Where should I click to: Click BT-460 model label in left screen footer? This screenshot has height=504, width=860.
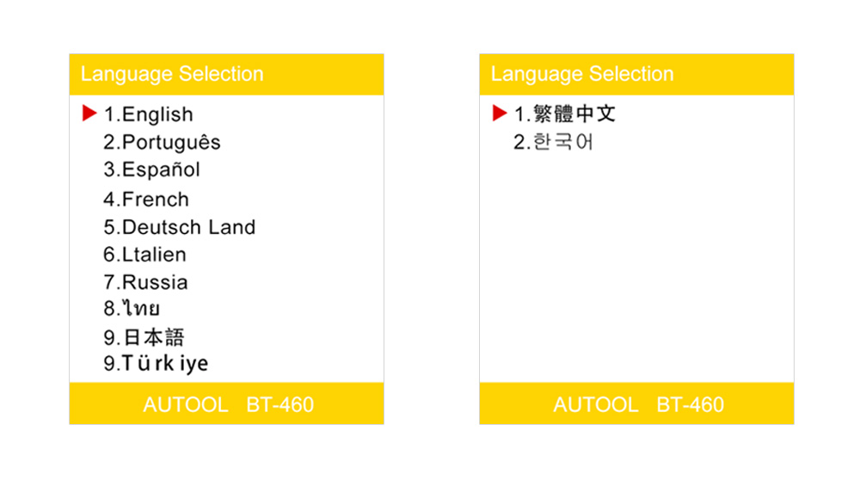click(280, 404)
